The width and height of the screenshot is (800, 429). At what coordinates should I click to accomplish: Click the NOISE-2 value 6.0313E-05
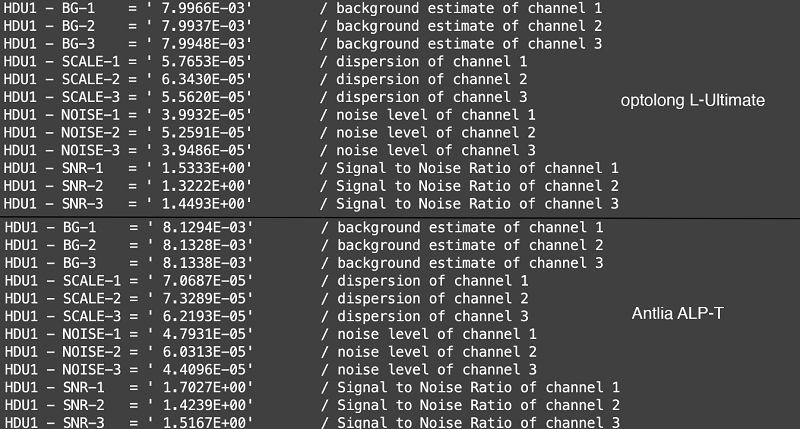[x=205, y=352]
